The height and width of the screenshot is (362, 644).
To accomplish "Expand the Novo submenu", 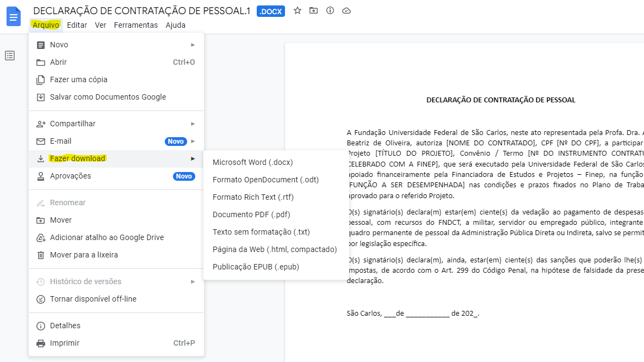I will coord(60,45).
